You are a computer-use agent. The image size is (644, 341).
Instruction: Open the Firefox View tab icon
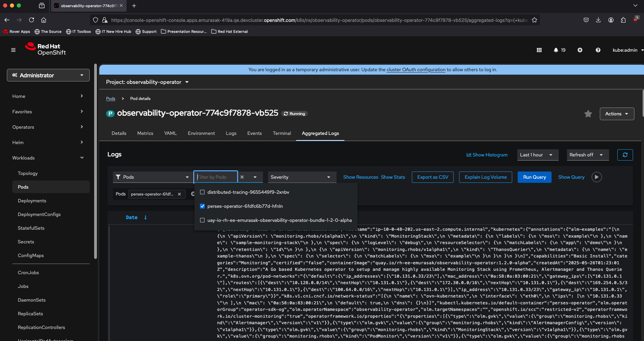[x=42, y=5]
